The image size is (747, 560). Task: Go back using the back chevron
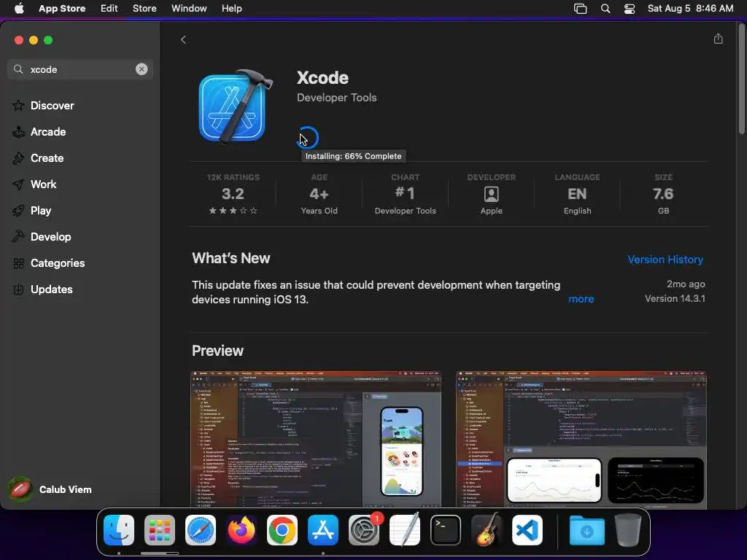(x=183, y=40)
